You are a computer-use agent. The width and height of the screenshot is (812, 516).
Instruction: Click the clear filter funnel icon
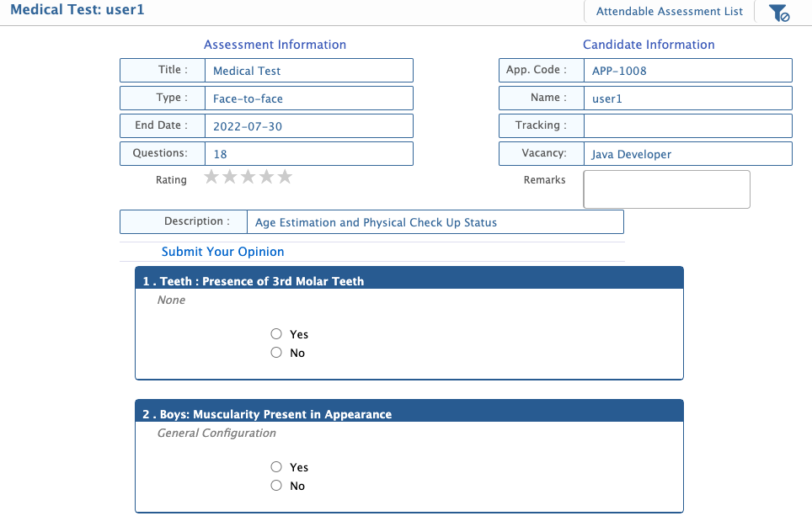[779, 13]
